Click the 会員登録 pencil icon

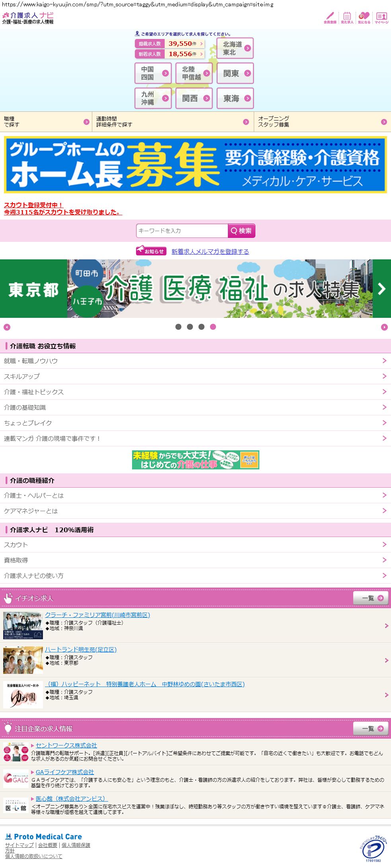[330, 18]
